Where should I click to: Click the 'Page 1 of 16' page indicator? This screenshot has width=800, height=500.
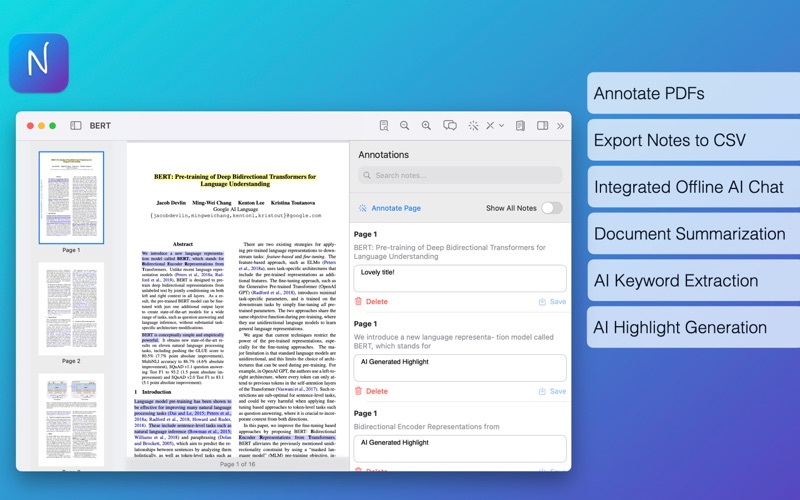coord(237,464)
